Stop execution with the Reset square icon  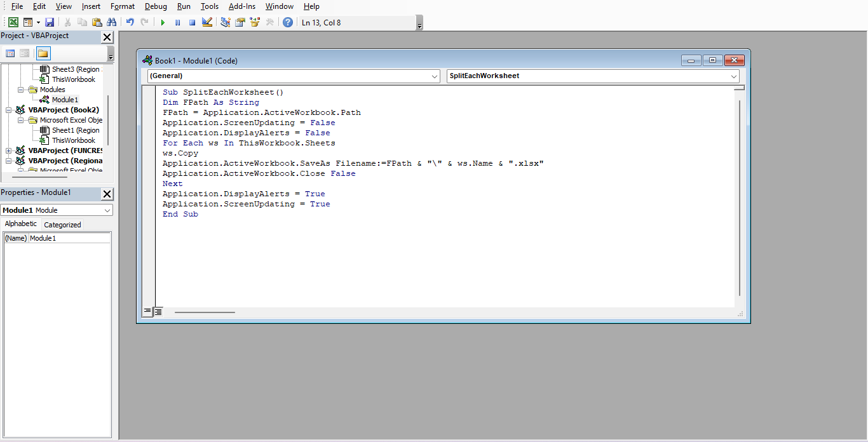tap(192, 22)
